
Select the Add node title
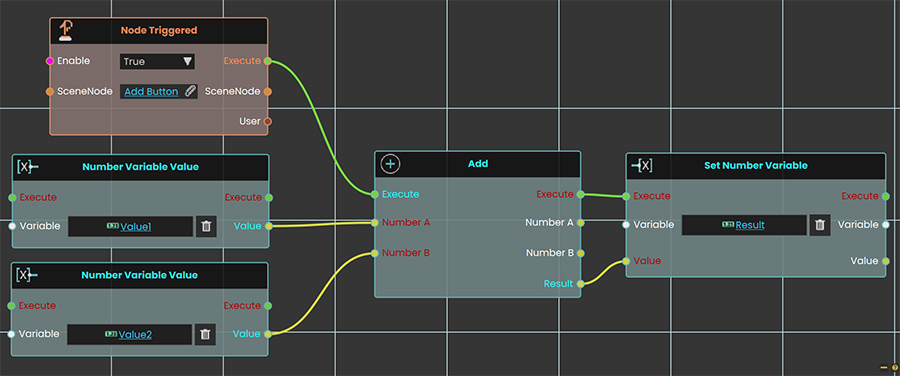coord(478,164)
